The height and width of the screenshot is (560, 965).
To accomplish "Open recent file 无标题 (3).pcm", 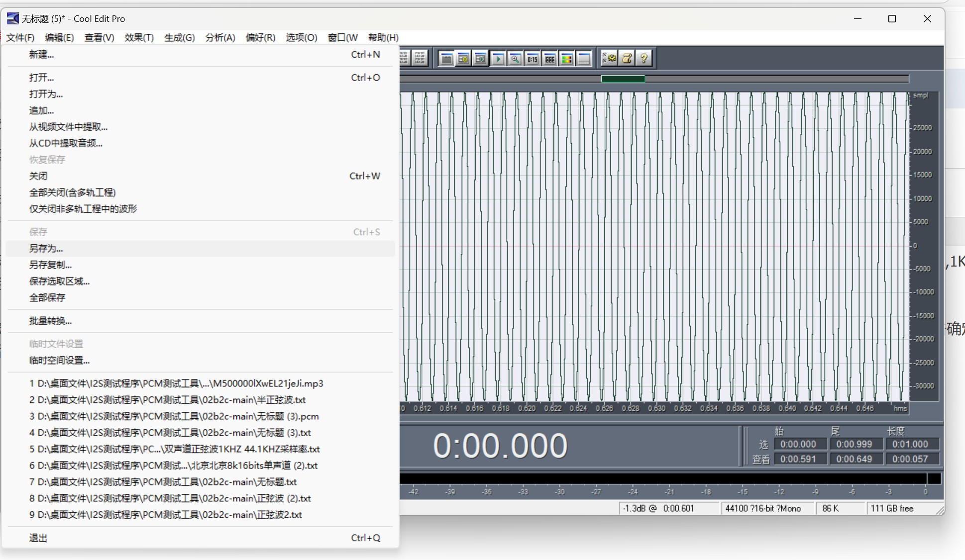I will 200,416.
